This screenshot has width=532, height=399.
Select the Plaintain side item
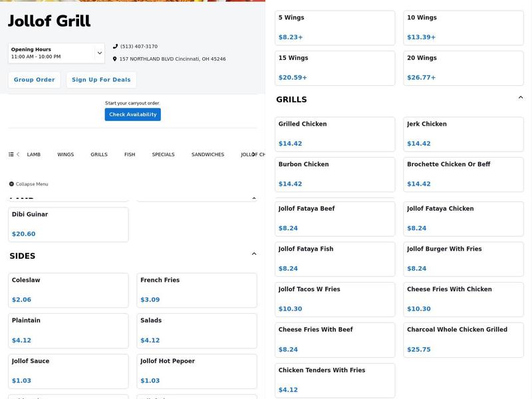tap(68, 331)
